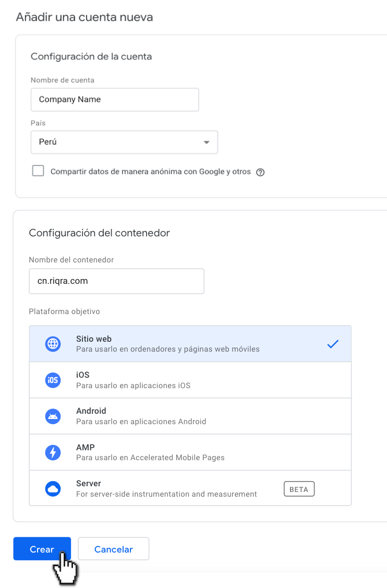Focus the Nombre del contenedor field
Image resolution: width=387 pixels, height=588 pixels.
117,281
